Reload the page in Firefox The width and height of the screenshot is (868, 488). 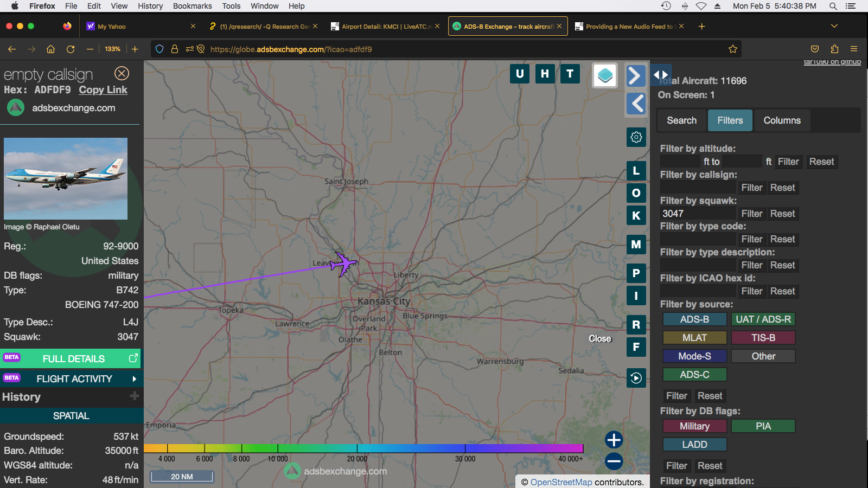(x=71, y=49)
